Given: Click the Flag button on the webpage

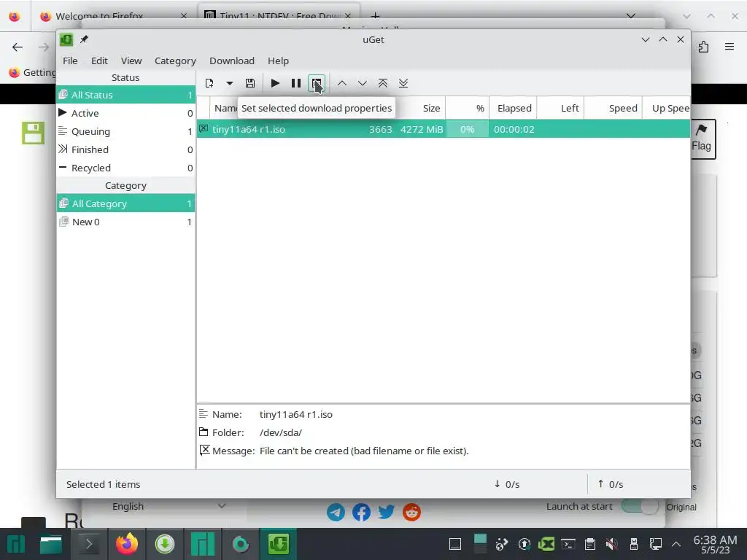Looking at the screenshot, I should tap(703, 139).
